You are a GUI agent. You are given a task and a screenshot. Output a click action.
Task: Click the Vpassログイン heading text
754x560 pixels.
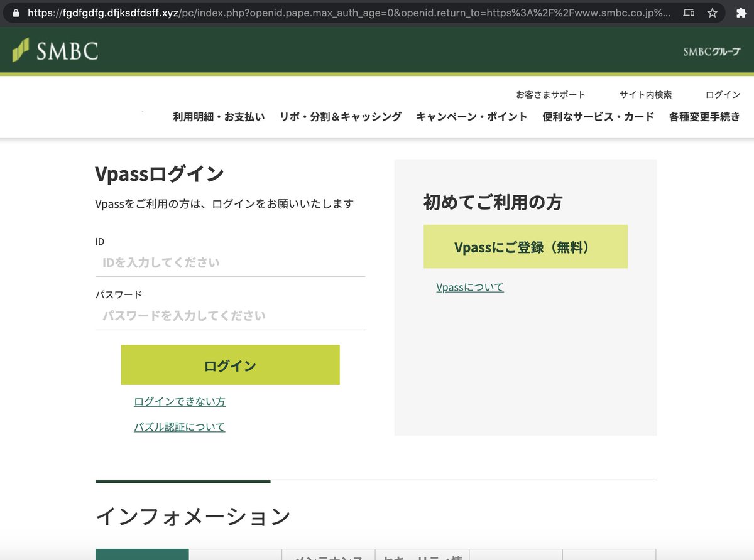tap(160, 174)
